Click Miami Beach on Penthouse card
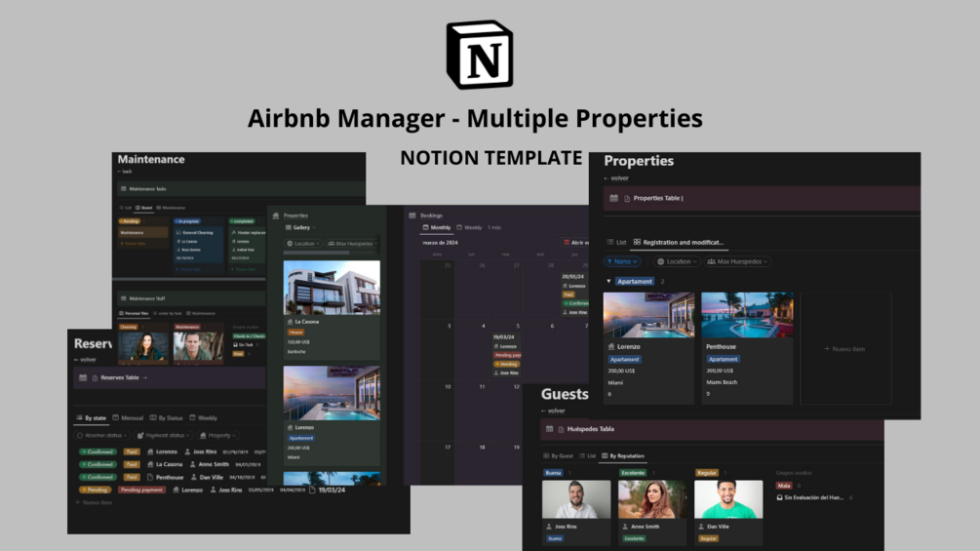Viewport: 980px width, 551px height. point(722,382)
